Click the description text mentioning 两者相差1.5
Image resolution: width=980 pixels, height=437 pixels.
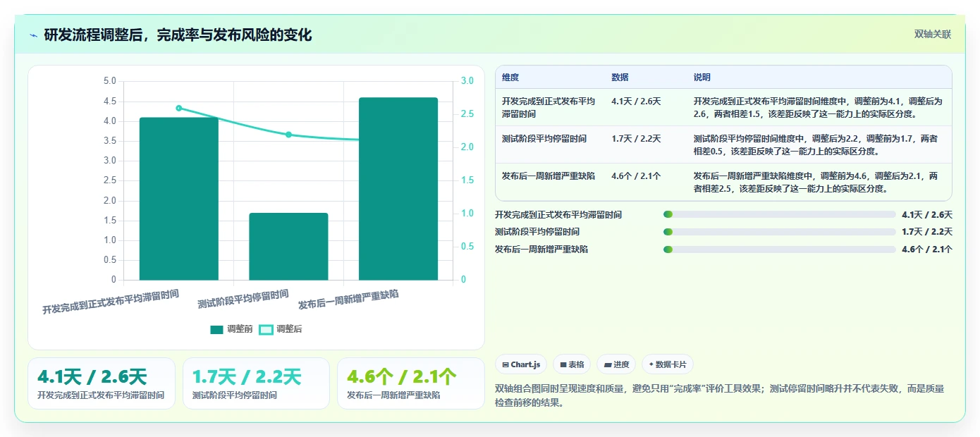point(819,107)
